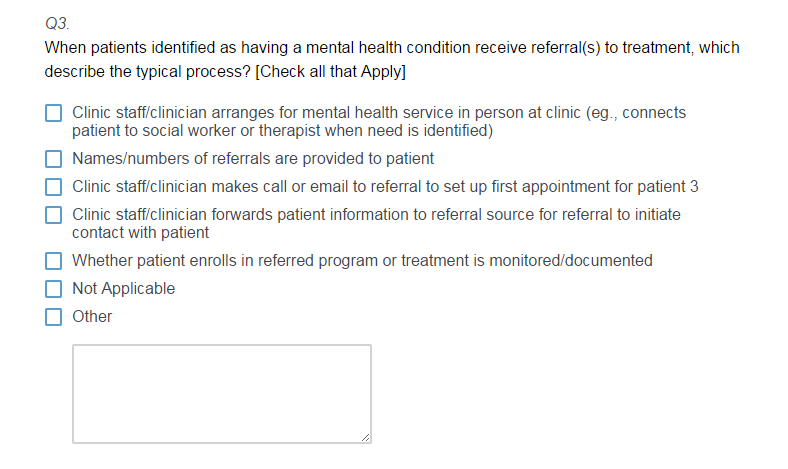
Task: Tick 'Names/numbers of referrals are provided' checkbox
Action: (x=54, y=159)
